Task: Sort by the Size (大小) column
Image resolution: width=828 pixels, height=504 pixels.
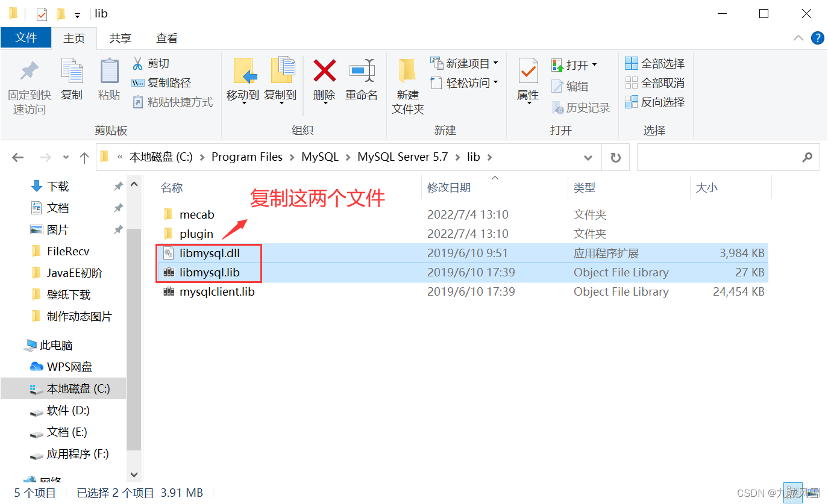Action: click(x=707, y=188)
